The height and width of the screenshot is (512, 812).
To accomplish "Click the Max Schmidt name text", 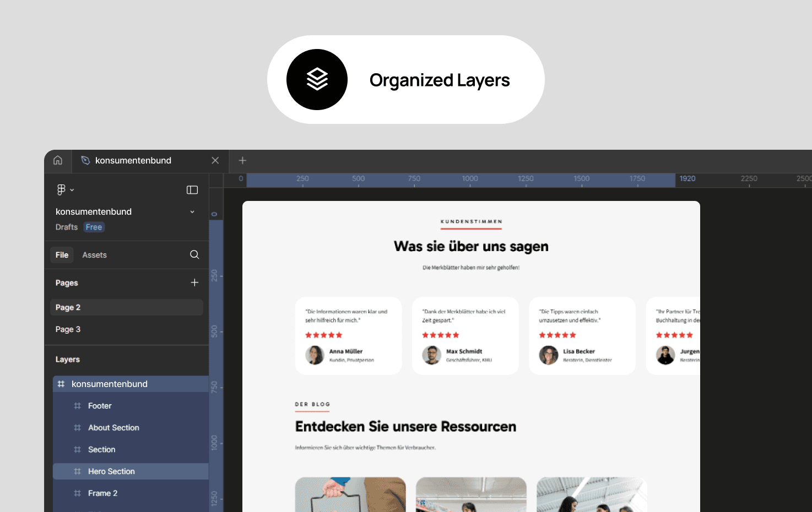I will pos(464,351).
